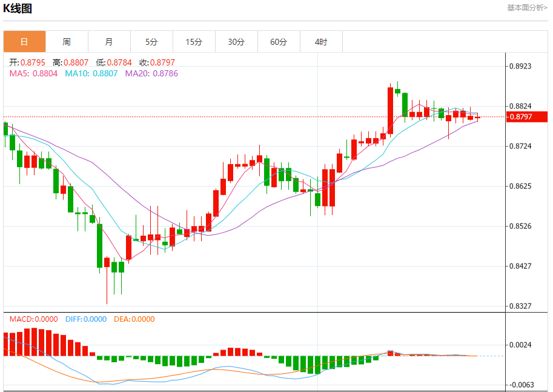553x392 pixels.
Task: Switch to the 周 weekly tab
Action: (x=67, y=42)
